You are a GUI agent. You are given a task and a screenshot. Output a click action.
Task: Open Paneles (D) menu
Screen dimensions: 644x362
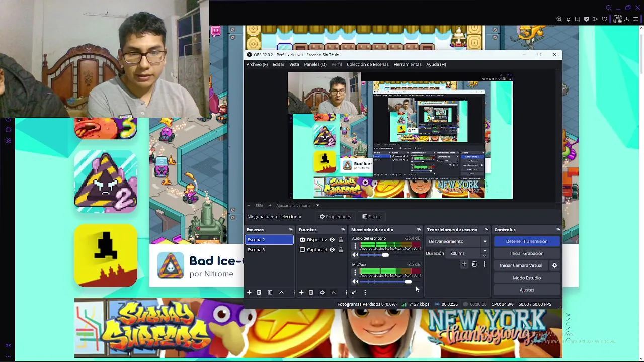pos(315,64)
